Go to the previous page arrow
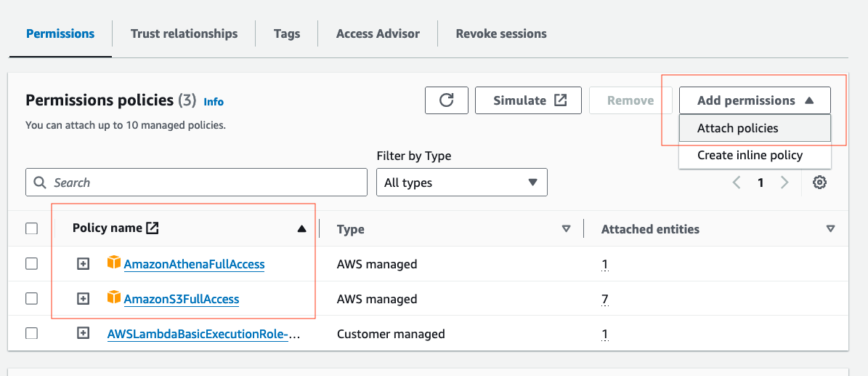Image resolution: width=868 pixels, height=376 pixels. point(737,183)
